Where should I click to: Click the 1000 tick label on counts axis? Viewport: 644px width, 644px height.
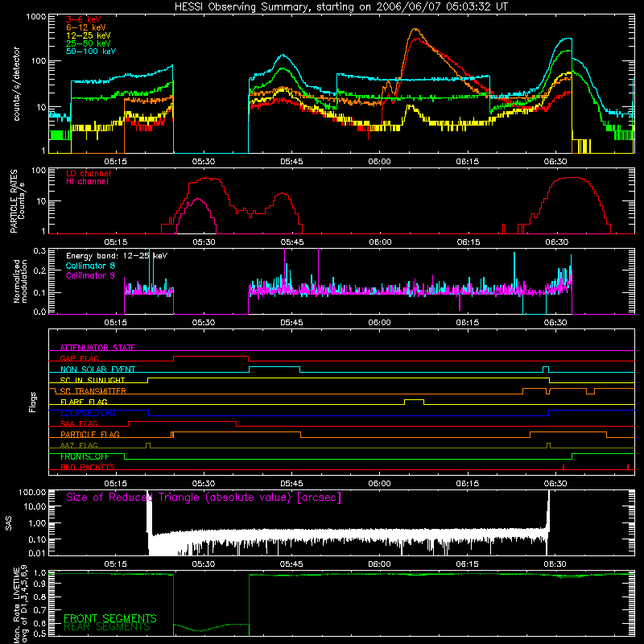pos(35,17)
